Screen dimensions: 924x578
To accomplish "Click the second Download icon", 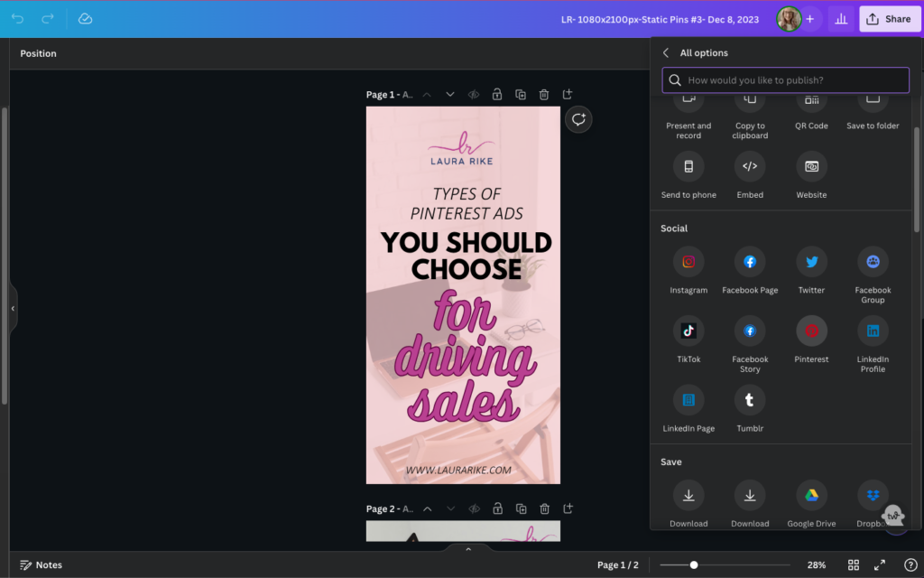I will [x=750, y=496].
